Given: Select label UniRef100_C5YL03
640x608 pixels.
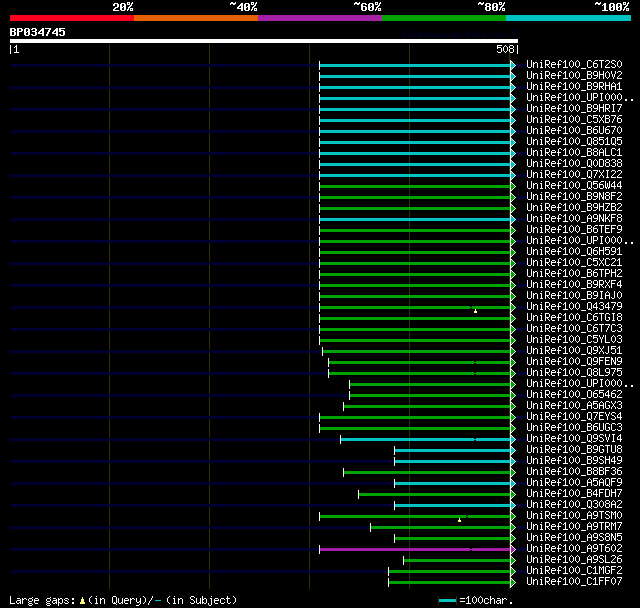Looking at the screenshot, I should [x=574, y=340].
